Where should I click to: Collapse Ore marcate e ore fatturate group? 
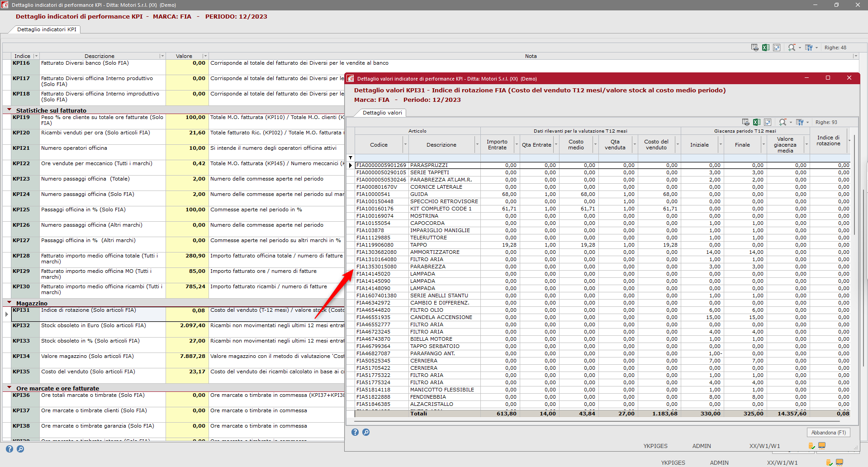click(9, 388)
